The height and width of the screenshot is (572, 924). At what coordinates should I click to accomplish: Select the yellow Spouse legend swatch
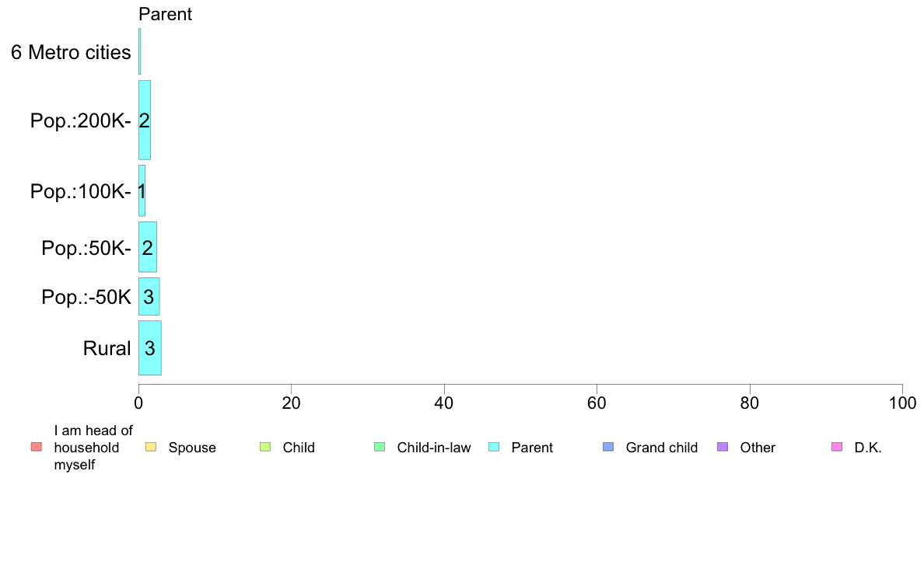(x=151, y=447)
